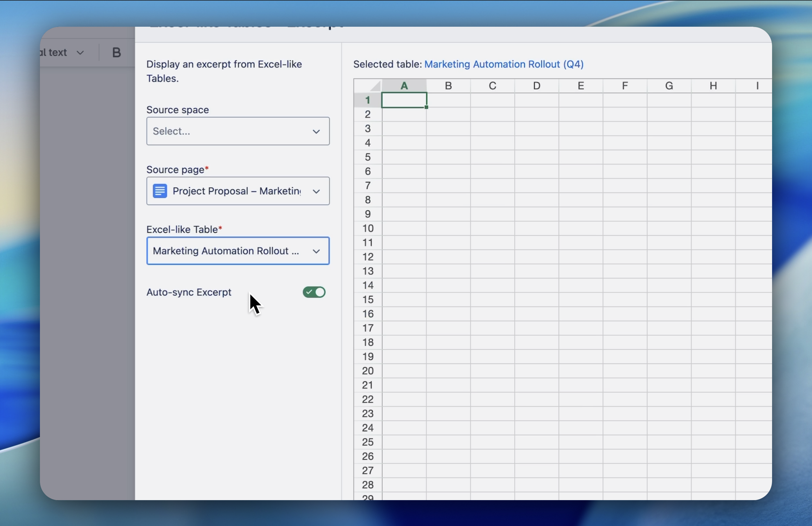Select row 28 header
Viewport: 812px width, 526px height.
[367, 485]
